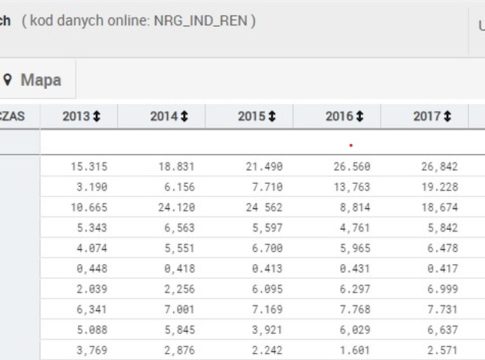Select cell value 7.169

tap(267, 309)
